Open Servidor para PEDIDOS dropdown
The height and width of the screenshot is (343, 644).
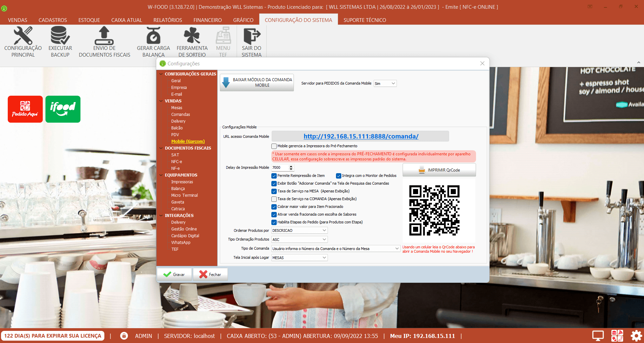385,84
